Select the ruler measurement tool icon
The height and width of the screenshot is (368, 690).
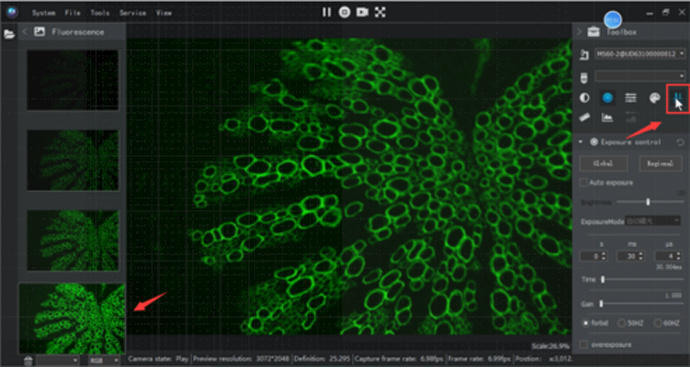tap(584, 118)
